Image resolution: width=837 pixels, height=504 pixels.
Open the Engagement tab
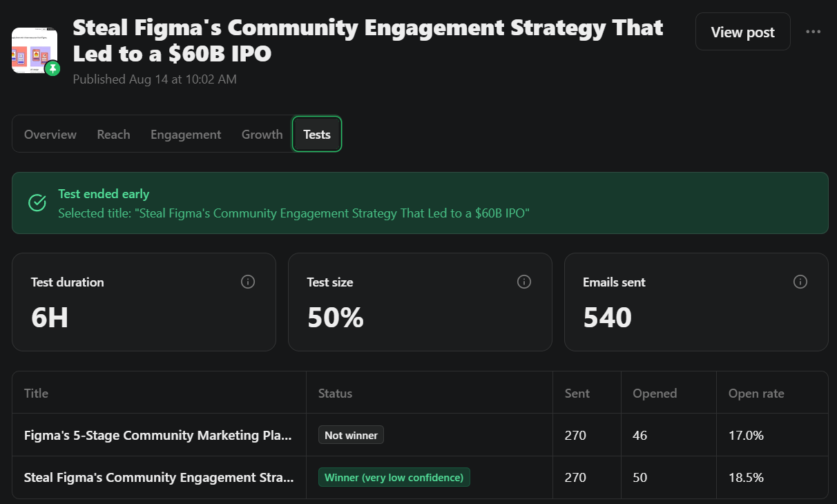click(186, 135)
